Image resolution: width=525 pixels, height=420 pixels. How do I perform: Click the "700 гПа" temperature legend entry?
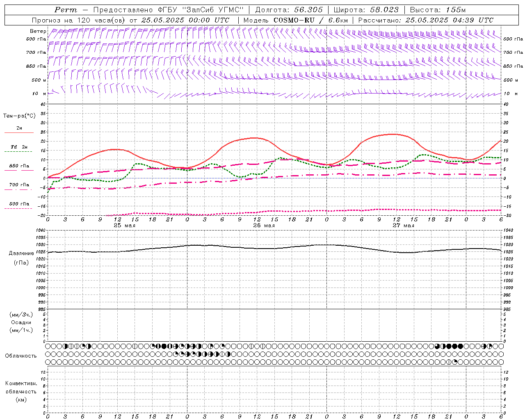(19, 185)
